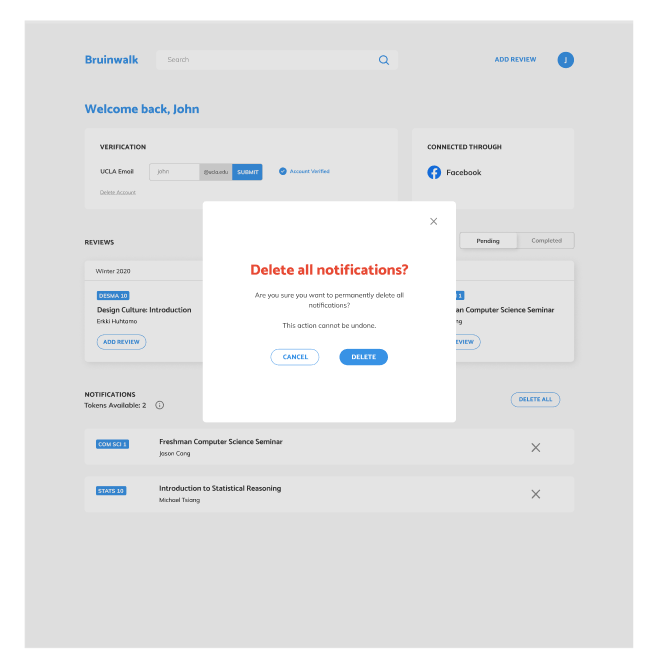This screenshot has height=664, width=656.
Task: Add review for Design Culture: Introduction
Action: point(121,342)
